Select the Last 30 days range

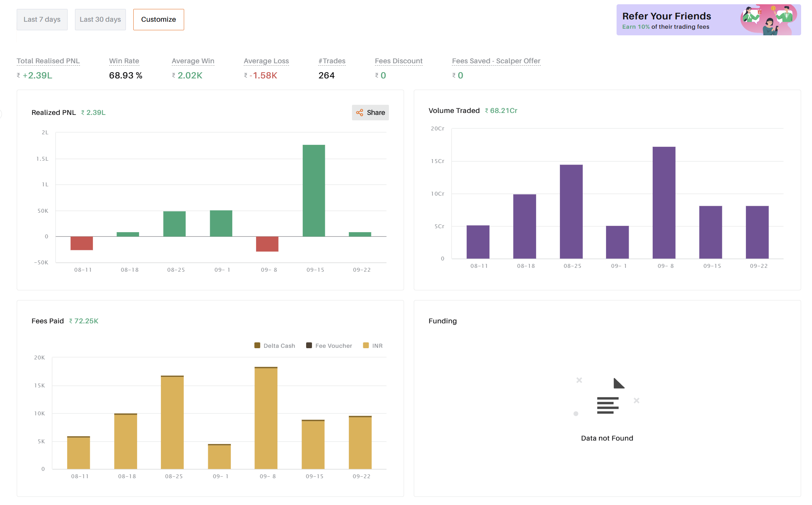click(100, 19)
